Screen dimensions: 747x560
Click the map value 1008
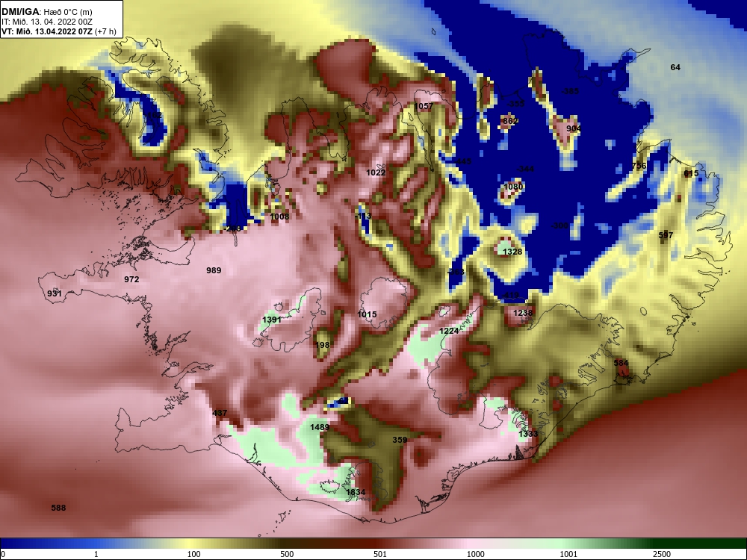[279, 217]
